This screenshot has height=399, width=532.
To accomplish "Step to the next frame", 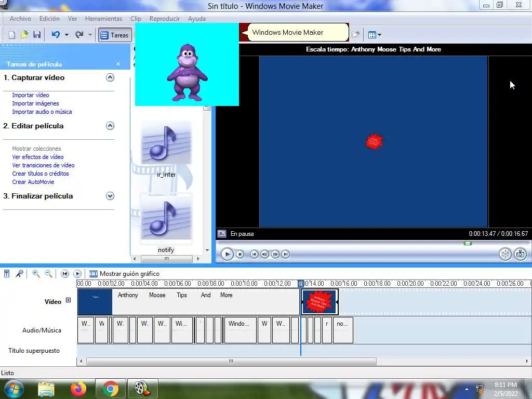I will coord(275,254).
